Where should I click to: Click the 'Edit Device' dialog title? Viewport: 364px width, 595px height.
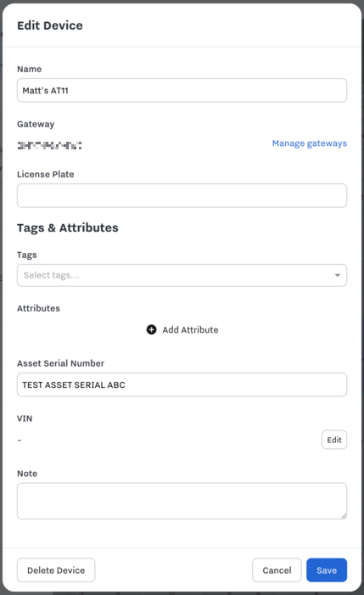(x=50, y=25)
